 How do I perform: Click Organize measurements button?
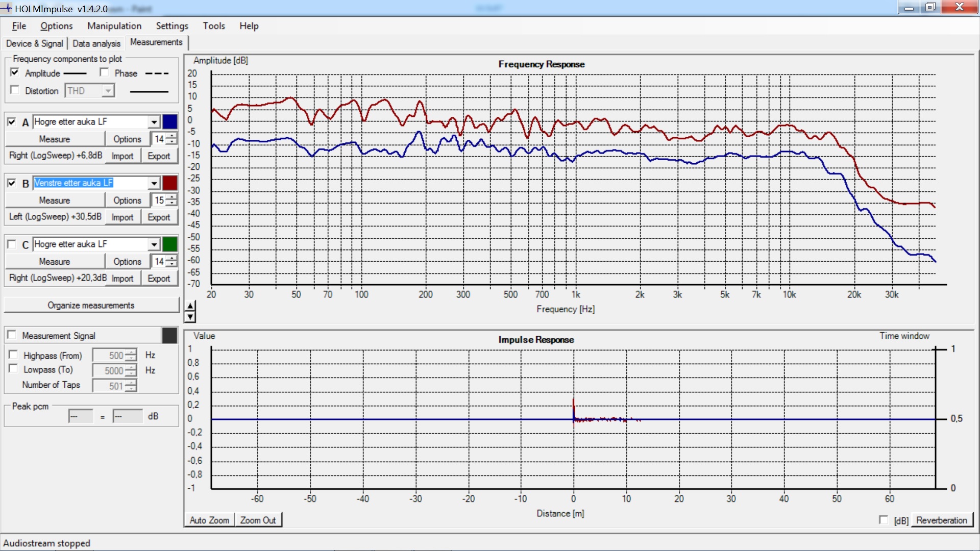tap(91, 305)
